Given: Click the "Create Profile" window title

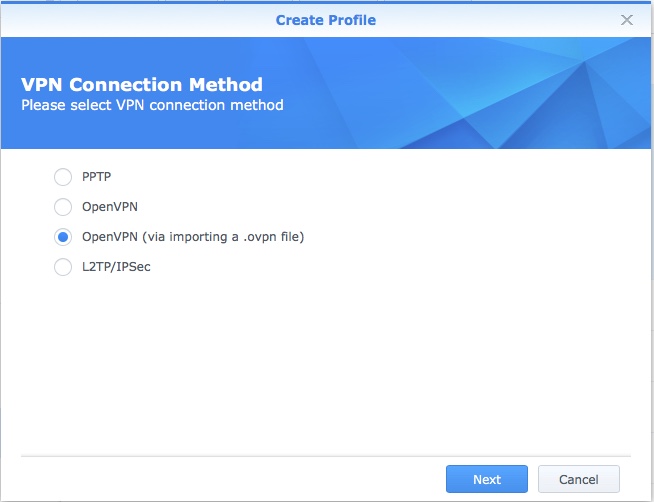Looking at the screenshot, I should (x=326, y=19).
